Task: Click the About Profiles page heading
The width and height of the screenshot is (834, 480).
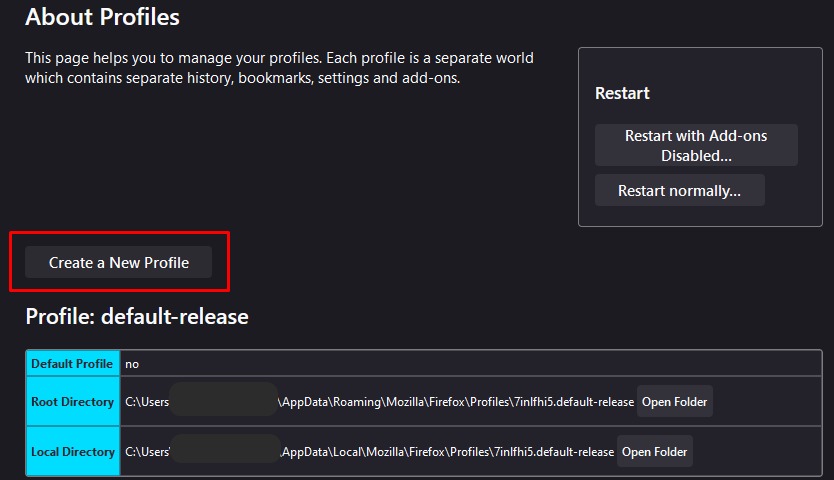Action: 102,17
